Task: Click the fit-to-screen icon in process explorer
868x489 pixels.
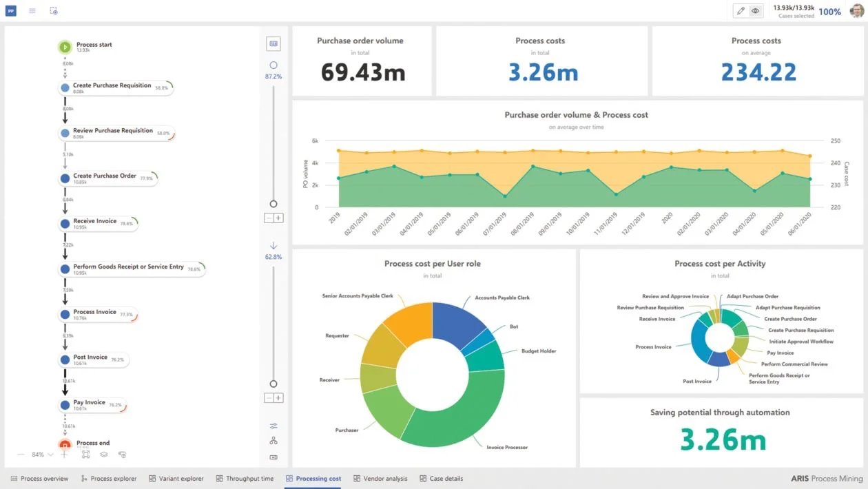Action: point(85,455)
